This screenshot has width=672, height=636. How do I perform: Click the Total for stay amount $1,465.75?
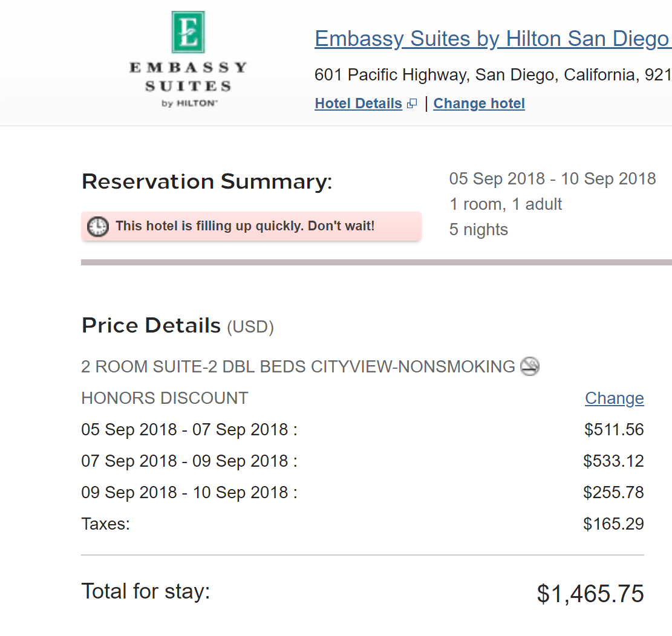click(x=590, y=593)
